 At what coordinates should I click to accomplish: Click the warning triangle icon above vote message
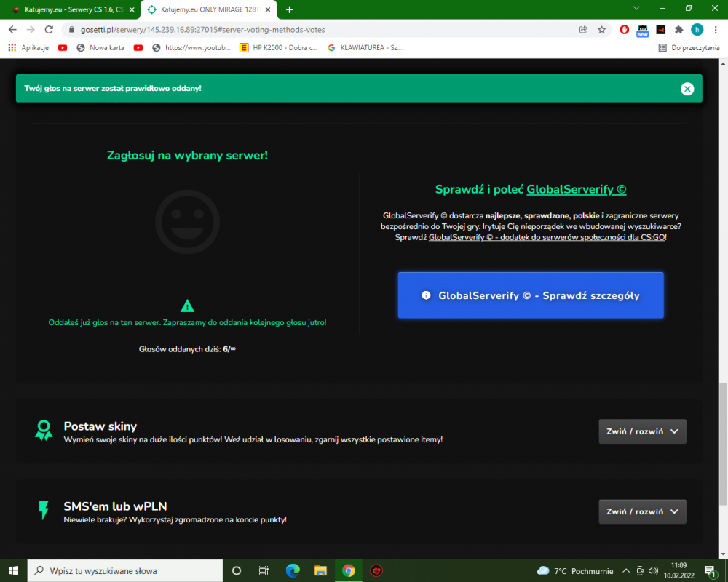click(187, 306)
